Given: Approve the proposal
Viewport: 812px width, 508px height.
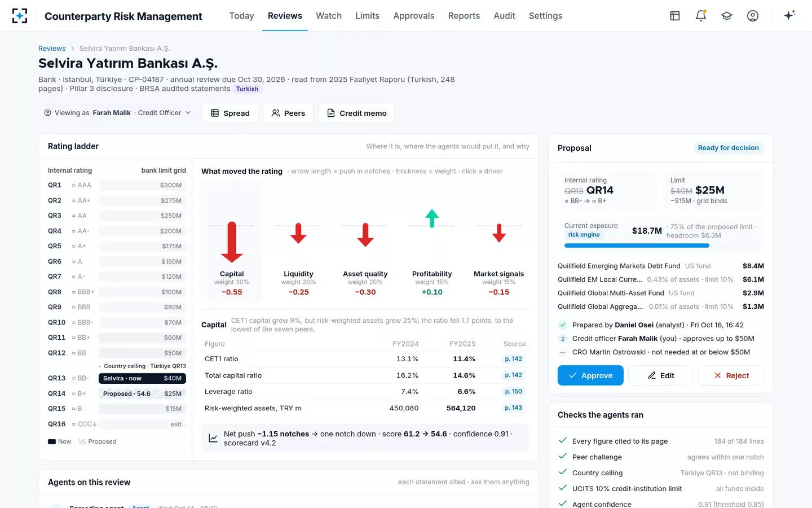Looking at the screenshot, I should click(590, 375).
